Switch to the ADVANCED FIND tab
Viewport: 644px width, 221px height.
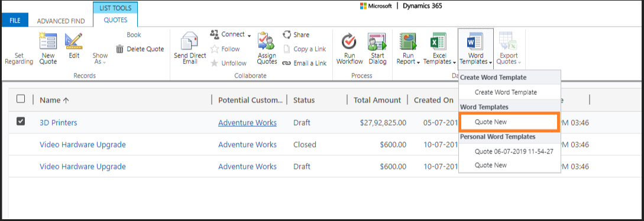tap(61, 21)
